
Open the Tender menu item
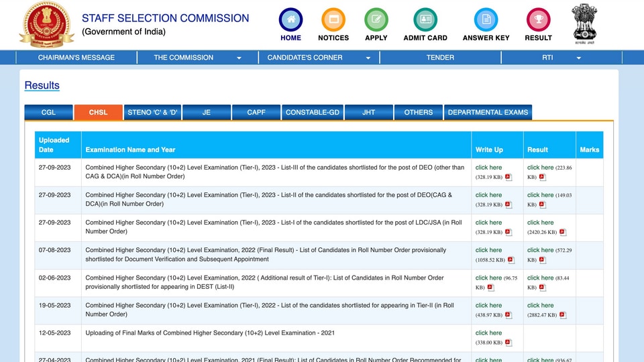pos(440,58)
